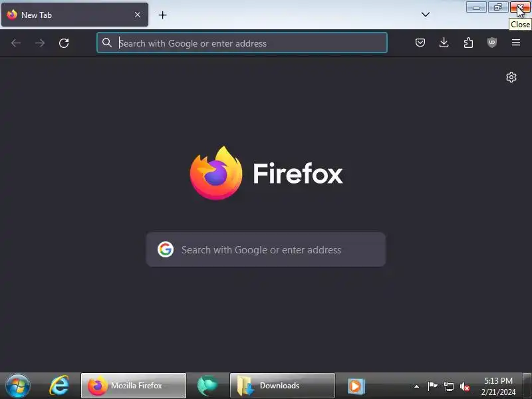The height and width of the screenshot is (399, 532).
Task: Open the Downloads toolbar panel
Action: pyautogui.click(x=444, y=43)
